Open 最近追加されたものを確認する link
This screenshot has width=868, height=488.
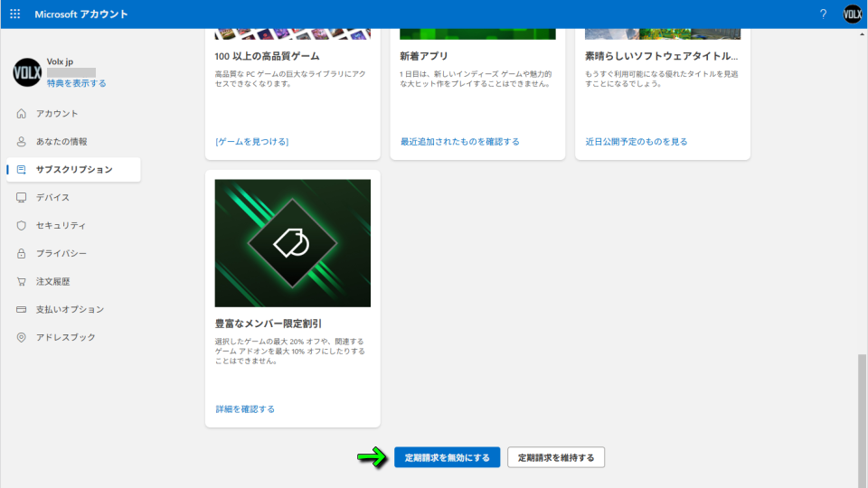(x=459, y=142)
